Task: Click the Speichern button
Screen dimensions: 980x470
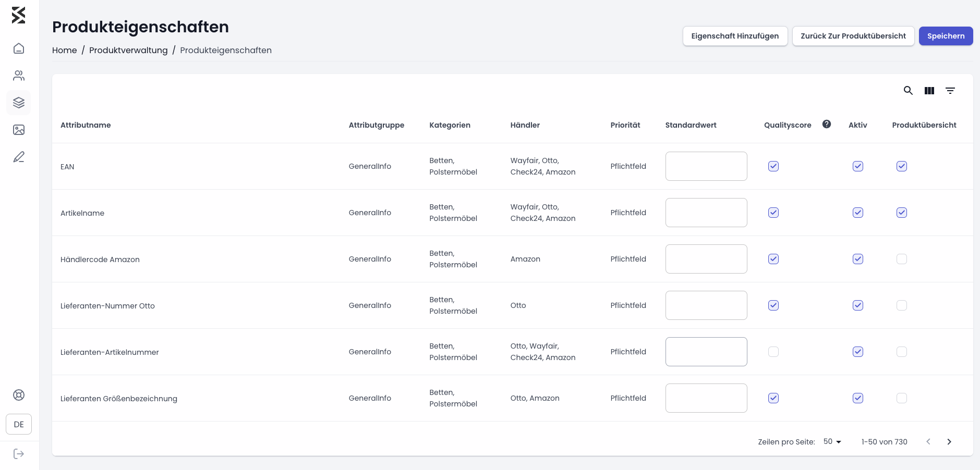Action: pos(946,36)
